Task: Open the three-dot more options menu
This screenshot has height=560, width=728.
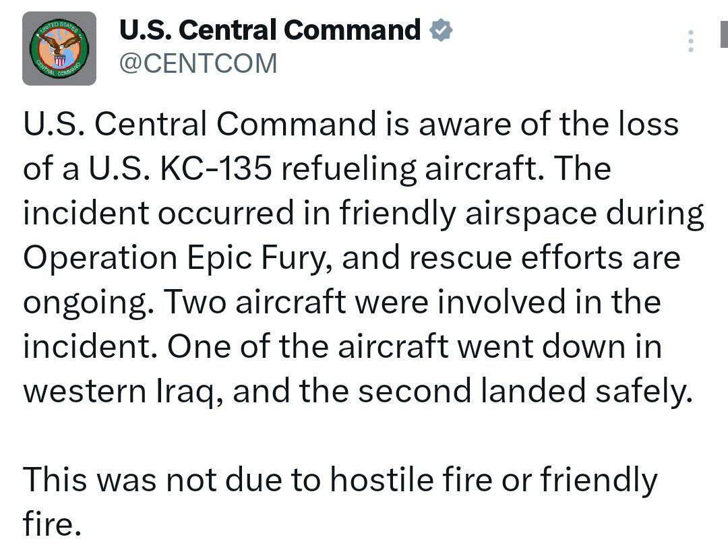Action: tap(690, 42)
